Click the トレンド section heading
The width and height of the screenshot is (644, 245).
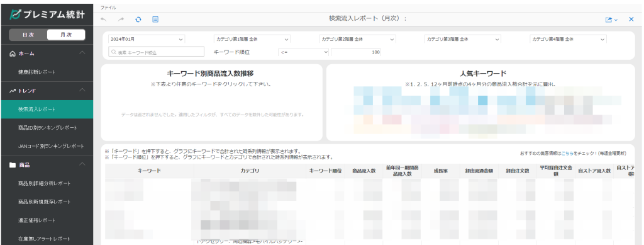28,91
